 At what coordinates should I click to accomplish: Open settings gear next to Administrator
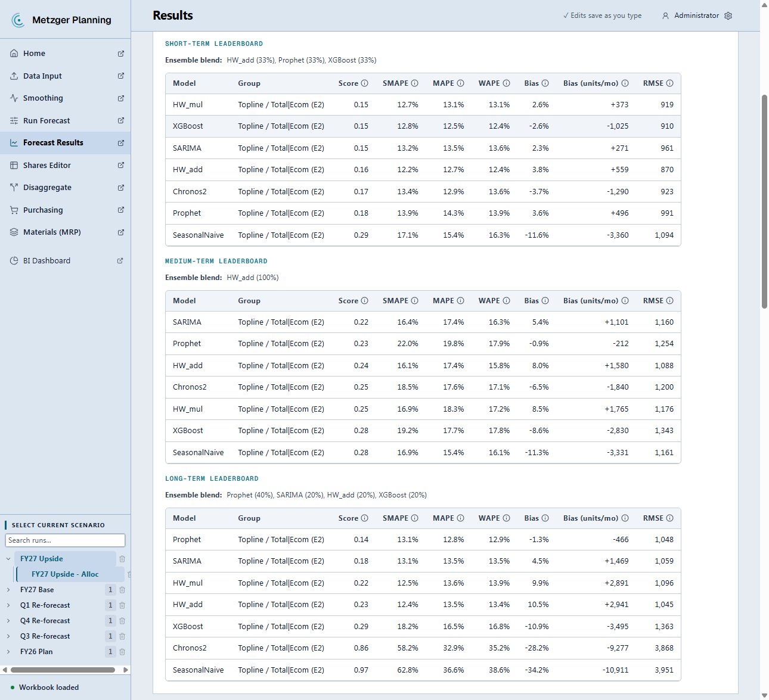click(x=728, y=15)
